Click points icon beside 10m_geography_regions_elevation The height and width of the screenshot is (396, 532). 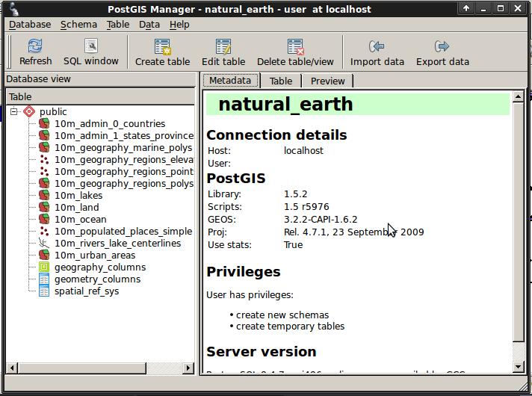[44, 159]
